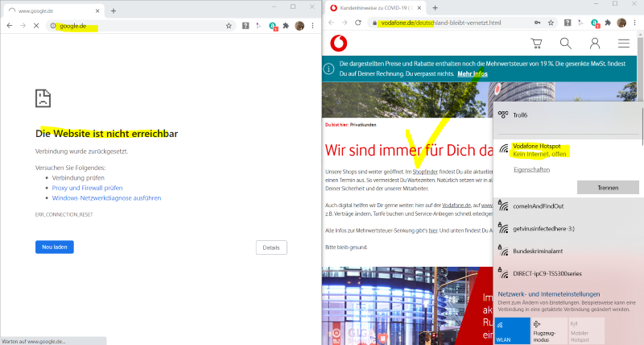Open question-mark extension in google.de window
644x345 pixels.
246,26
